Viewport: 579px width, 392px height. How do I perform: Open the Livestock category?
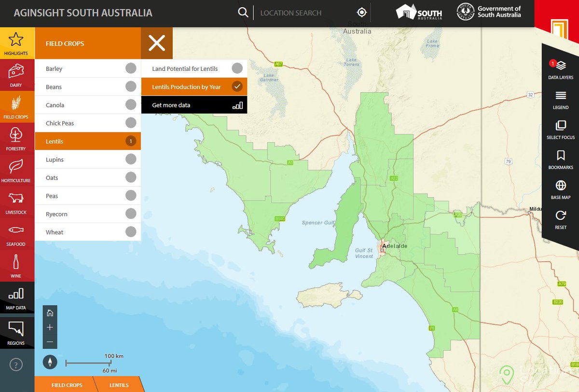(x=17, y=202)
